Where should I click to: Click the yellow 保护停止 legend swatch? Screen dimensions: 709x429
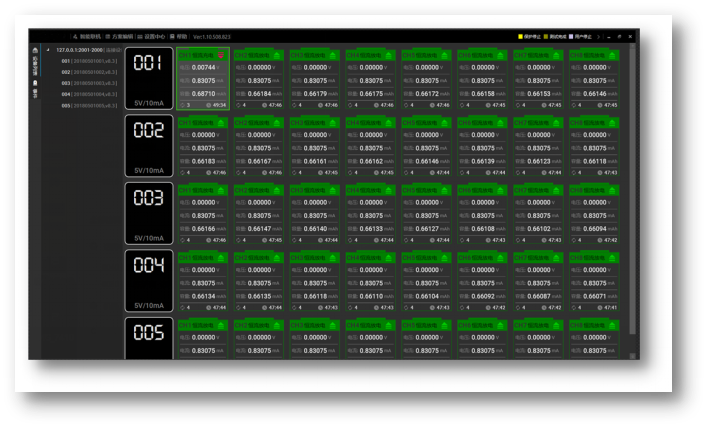tap(520, 37)
